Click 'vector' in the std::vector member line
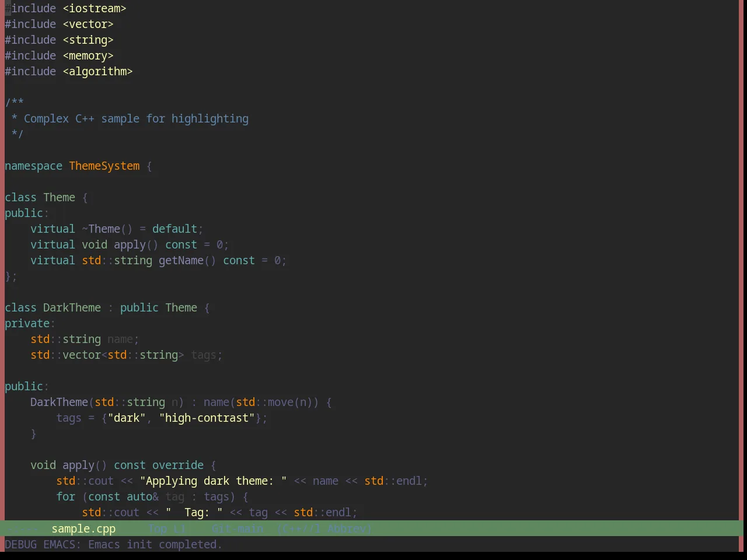The width and height of the screenshot is (747, 560). tap(82, 355)
